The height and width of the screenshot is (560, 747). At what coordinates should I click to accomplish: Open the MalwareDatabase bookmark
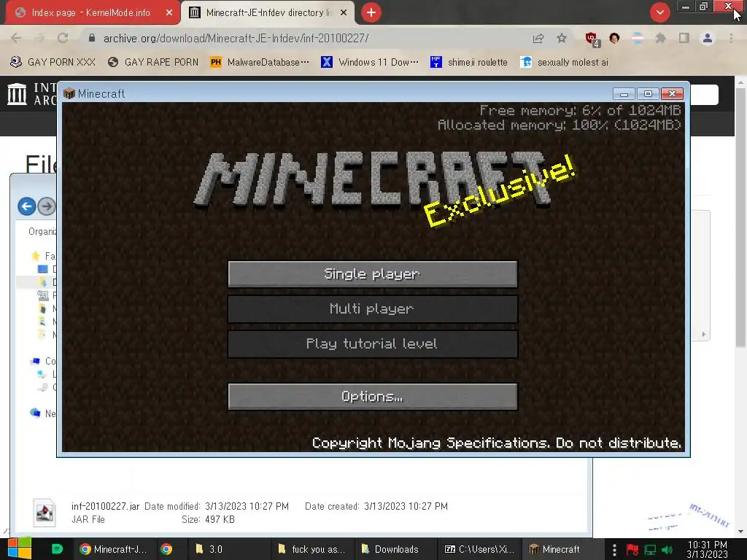click(260, 63)
